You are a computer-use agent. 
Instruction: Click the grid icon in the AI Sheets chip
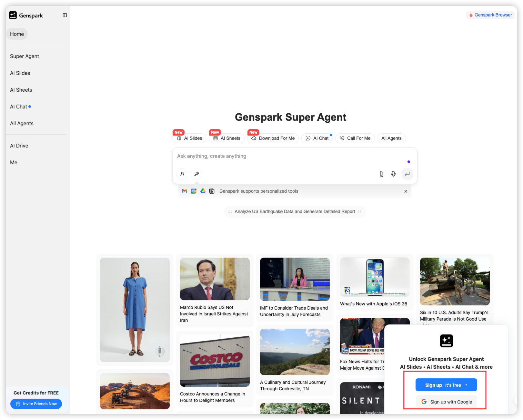click(216, 138)
